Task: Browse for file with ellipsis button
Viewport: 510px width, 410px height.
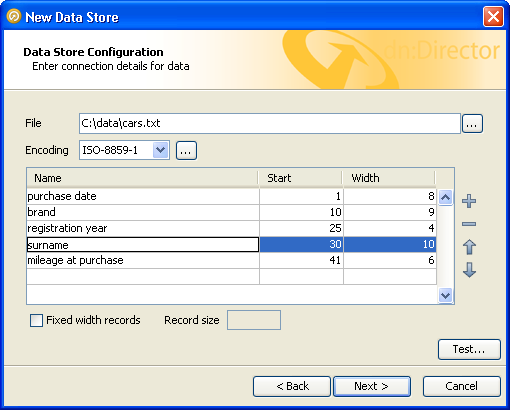Action: pyautogui.click(x=472, y=124)
